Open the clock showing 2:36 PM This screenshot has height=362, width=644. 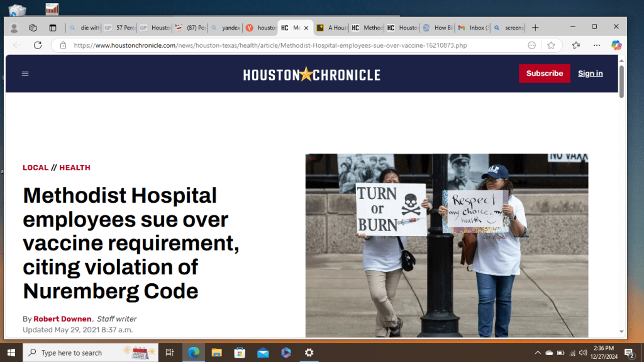tap(604, 353)
